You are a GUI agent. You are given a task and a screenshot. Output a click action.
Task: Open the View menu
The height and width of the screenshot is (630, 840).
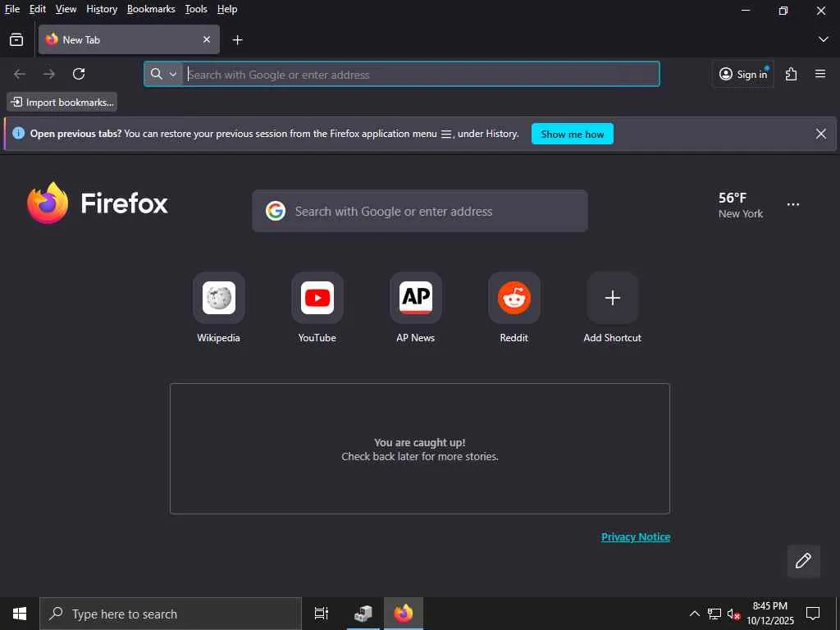66,9
